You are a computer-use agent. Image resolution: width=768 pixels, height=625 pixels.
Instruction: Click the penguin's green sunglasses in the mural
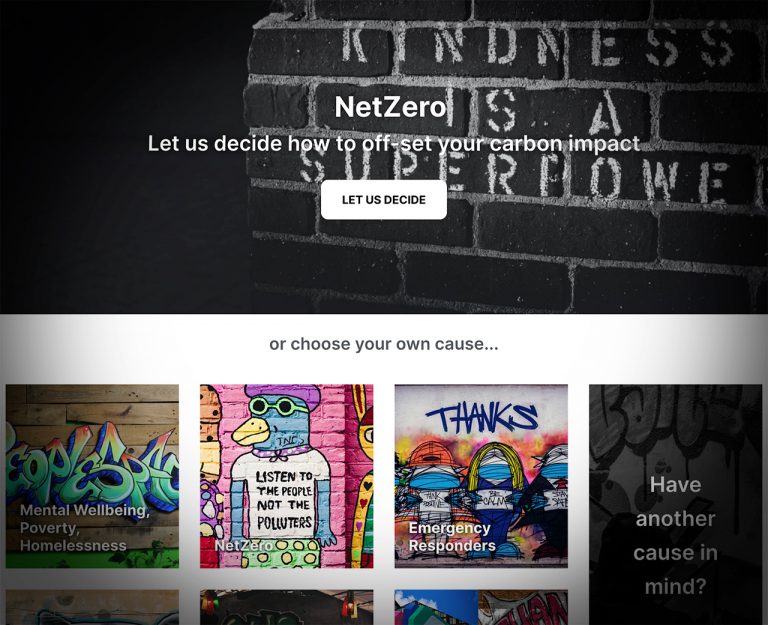click(x=273, y=406)
